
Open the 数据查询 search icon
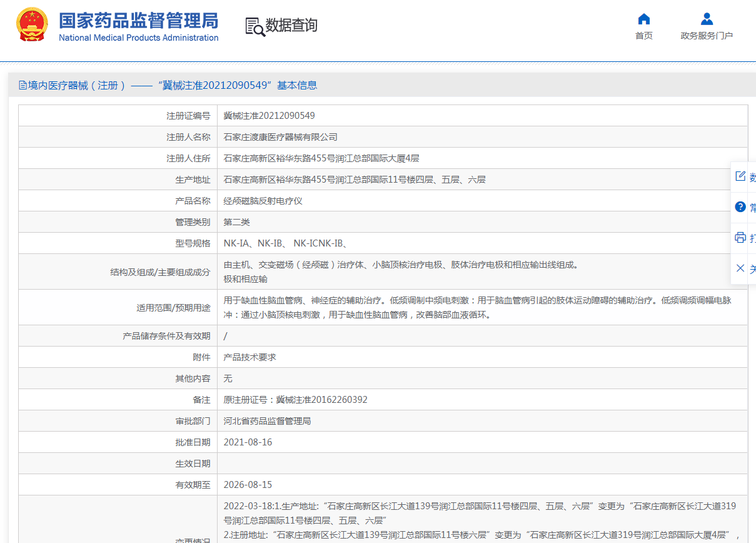click(255, 26)
